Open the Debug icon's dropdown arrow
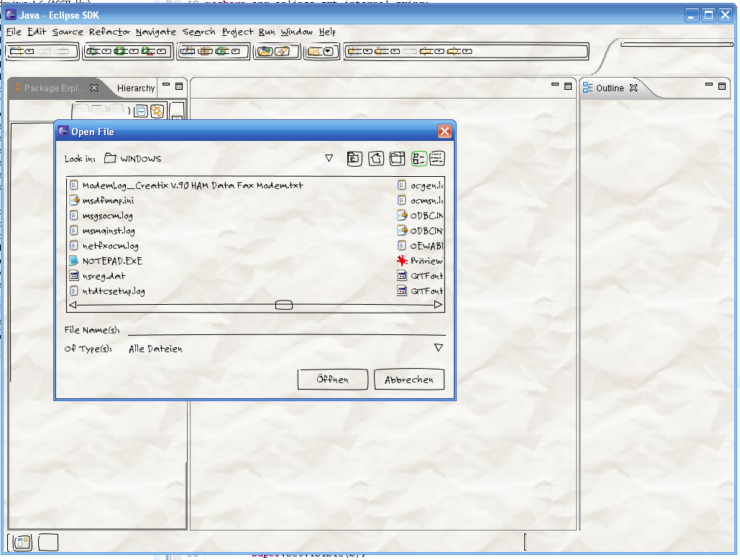Viewport: 740px width, 560px height. tap(106, 51)
